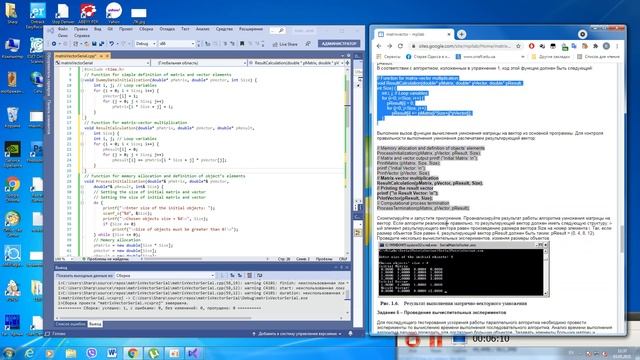This screenshot has width=640, height=360.
Task: Switch to the Список ошибок tab
Action: click(x=70, y=324)
